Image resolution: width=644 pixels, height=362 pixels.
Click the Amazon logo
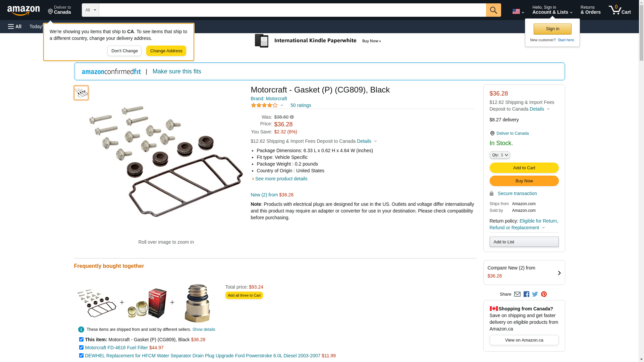click(23, 10)
